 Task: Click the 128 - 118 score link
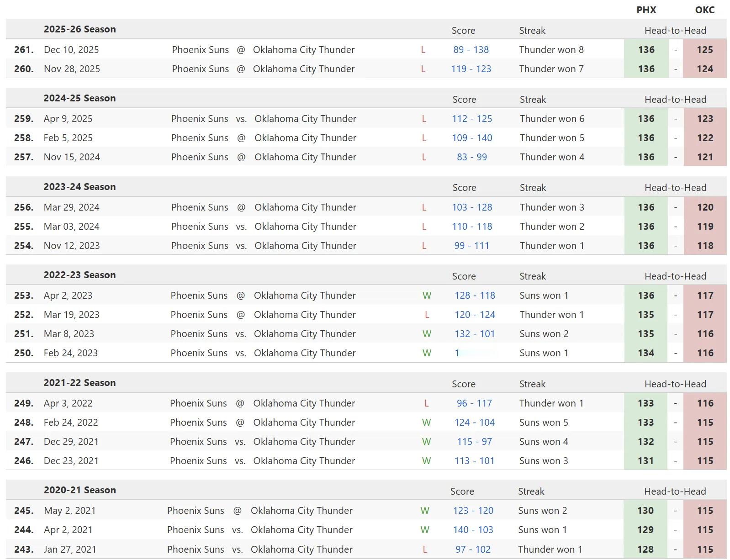click(474, 296)
